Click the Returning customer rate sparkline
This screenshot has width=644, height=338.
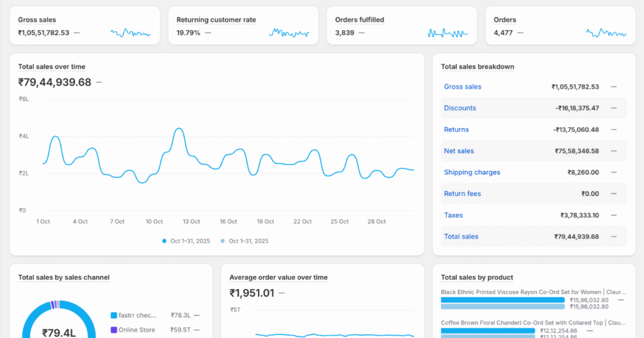click(289, 33)
